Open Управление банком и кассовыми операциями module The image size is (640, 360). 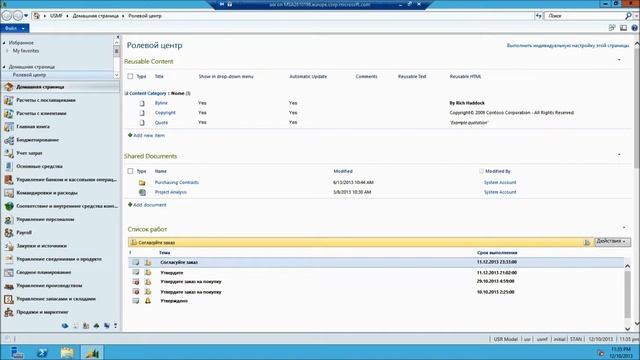(x=66, y=180)
